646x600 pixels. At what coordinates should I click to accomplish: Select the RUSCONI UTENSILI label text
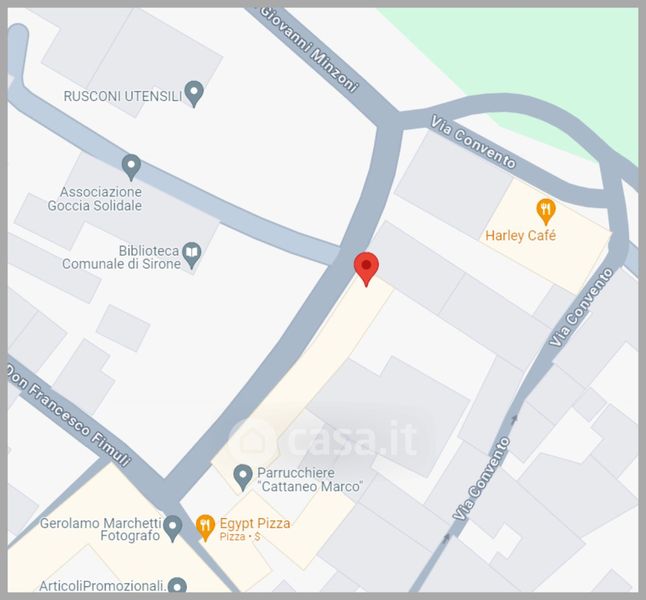[122, 96]
